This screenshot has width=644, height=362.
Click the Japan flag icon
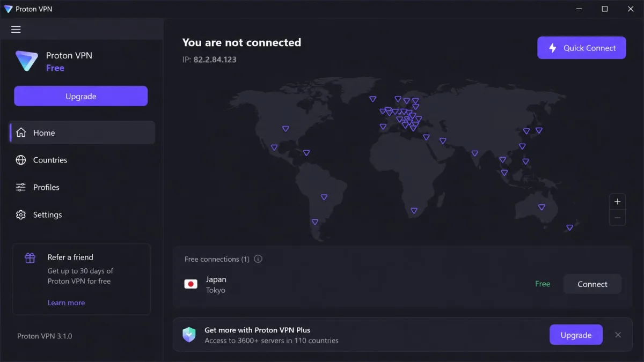191,284
